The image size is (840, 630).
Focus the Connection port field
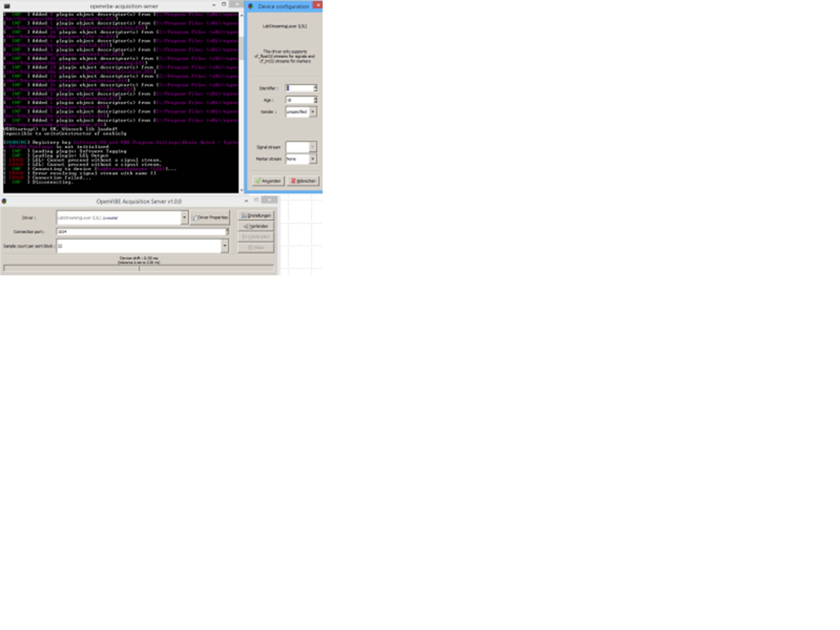141,232
